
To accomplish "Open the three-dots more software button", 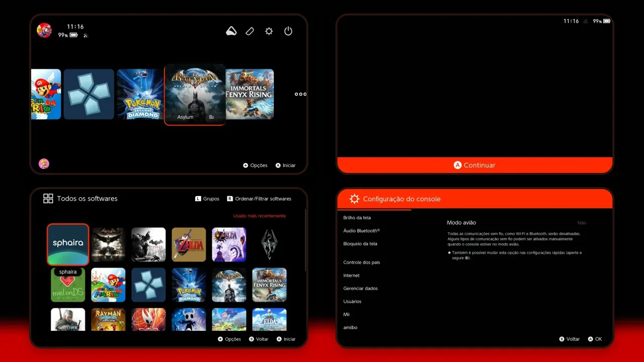I will click(300, 94).
